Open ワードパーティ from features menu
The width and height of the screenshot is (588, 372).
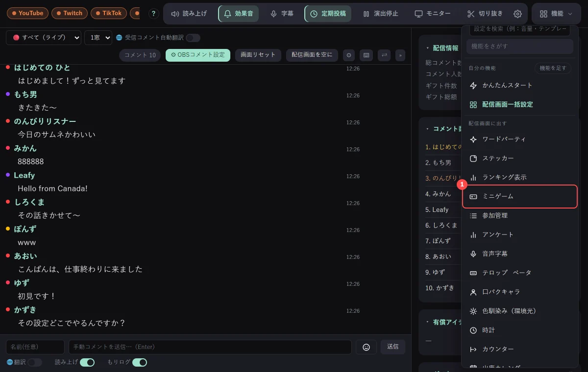pyautogui.click(x=519, y=139)
